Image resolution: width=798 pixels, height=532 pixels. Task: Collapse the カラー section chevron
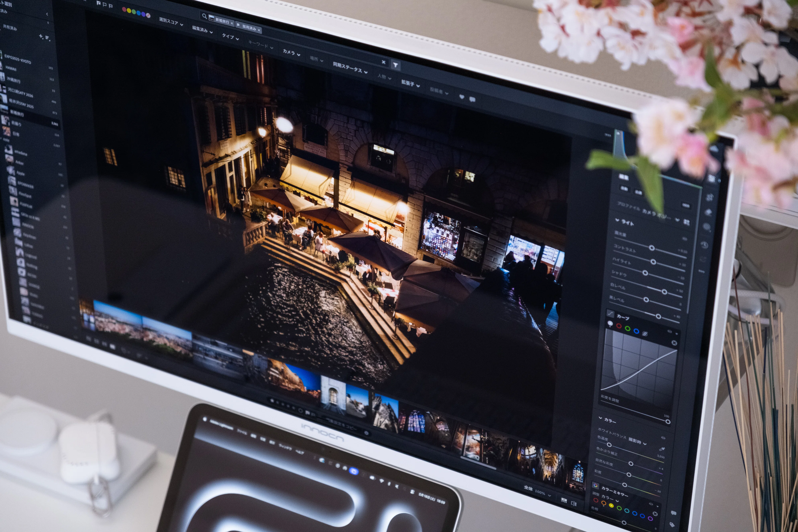click(600, 418)
